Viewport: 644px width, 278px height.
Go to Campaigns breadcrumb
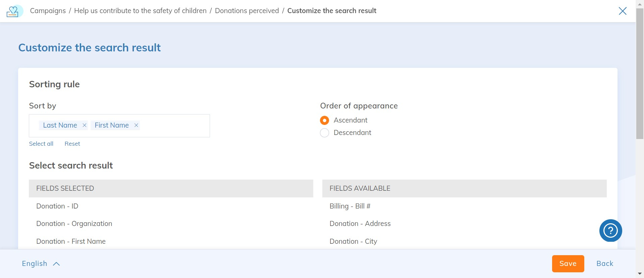click(48, 11)
